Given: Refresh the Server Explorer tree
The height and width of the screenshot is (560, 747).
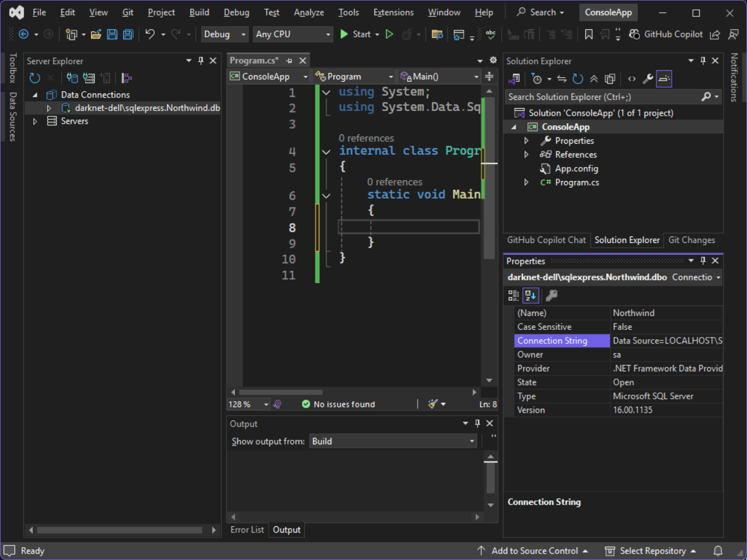Looking at the screenshot, I should pyautogui.click(x=35, y=78).
